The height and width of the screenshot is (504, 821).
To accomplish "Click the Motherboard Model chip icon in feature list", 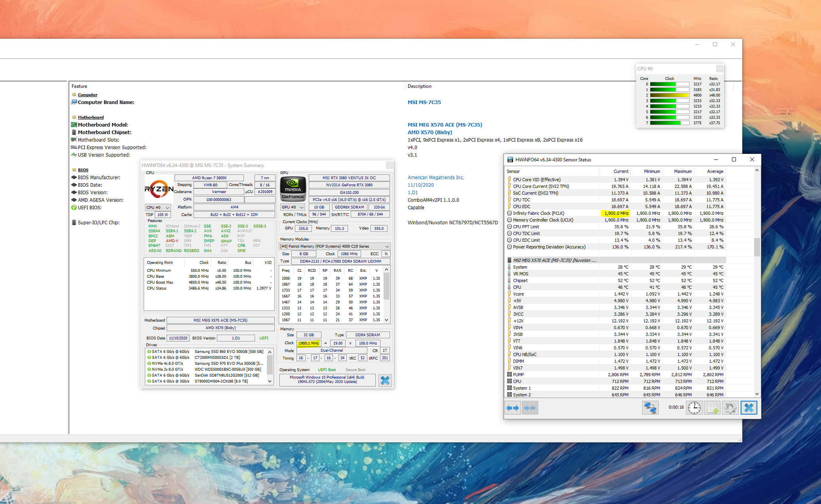I will [74, 125].
